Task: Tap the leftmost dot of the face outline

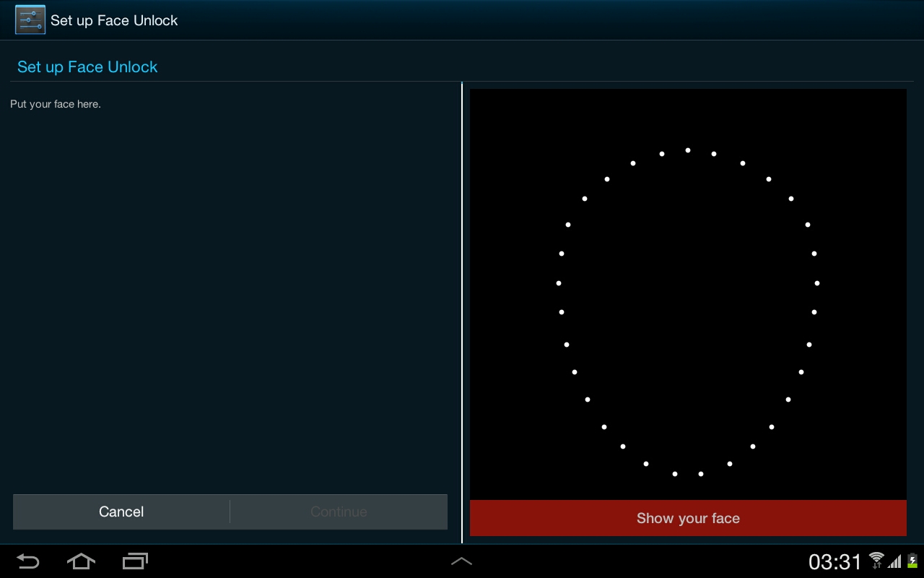Action: click(x=559, y=283)
